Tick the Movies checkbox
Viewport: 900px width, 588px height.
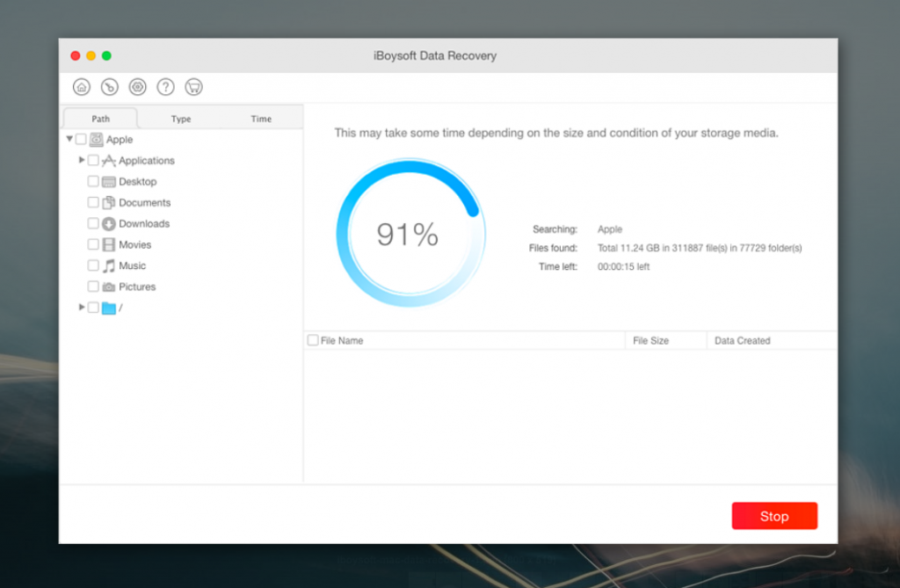pyautogui.click(x=93, y=244)
